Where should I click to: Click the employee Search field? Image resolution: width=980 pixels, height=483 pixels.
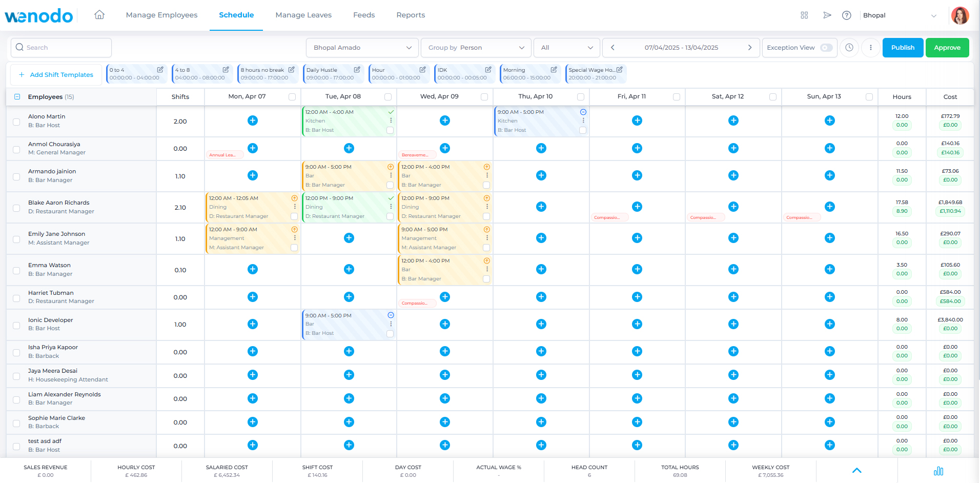(x=62, y=48)
